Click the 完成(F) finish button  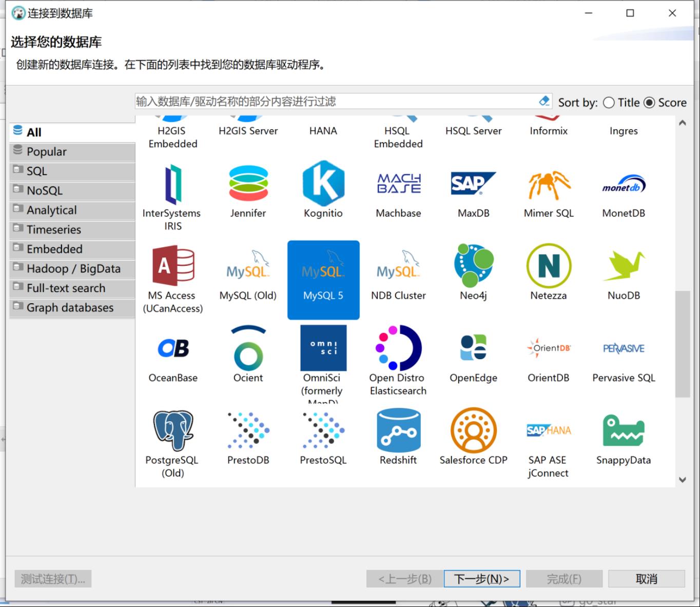click(x=565, y=579)
